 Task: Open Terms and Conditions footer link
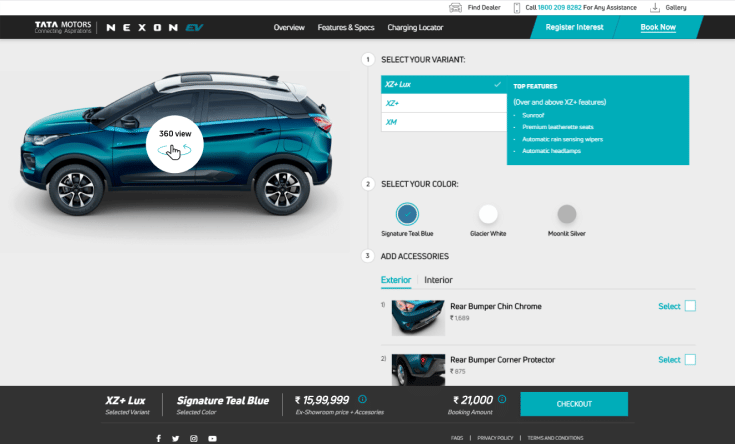[x=555, y=438]
